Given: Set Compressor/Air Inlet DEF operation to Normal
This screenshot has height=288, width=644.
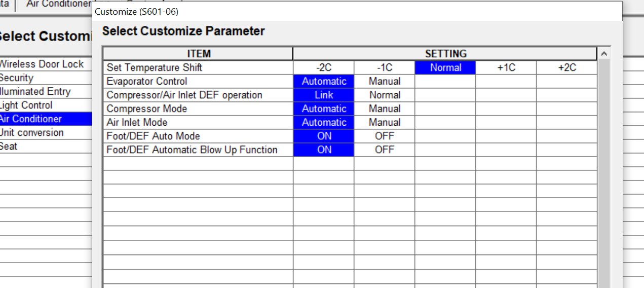Looking at the screenshot, I should coord(385,95).
